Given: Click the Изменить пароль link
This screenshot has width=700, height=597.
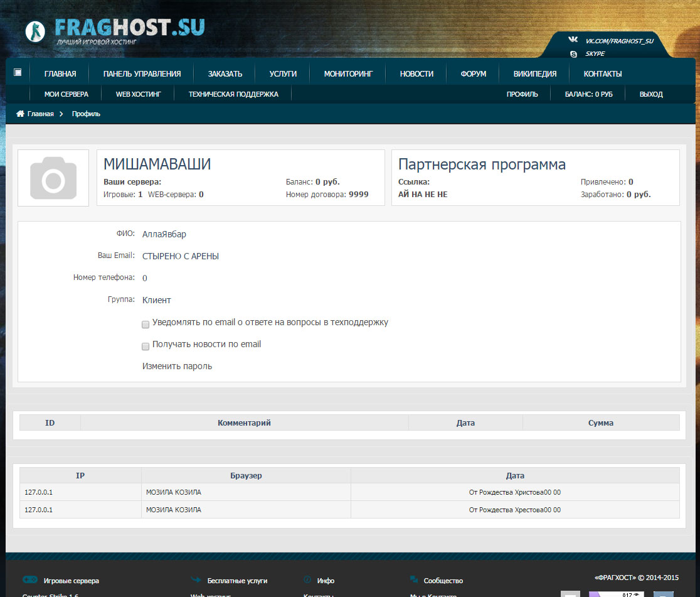Looking at the screenshot, I should pyautogui.click(x=178, y=366).
